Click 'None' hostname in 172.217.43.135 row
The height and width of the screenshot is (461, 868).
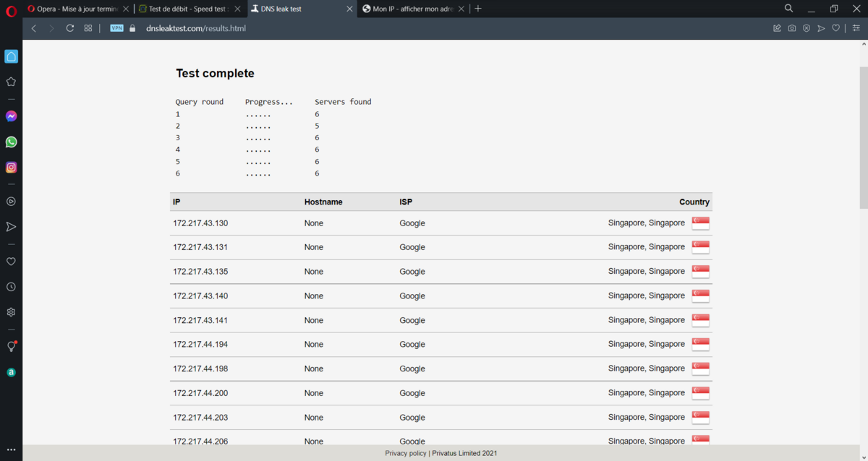314,272
